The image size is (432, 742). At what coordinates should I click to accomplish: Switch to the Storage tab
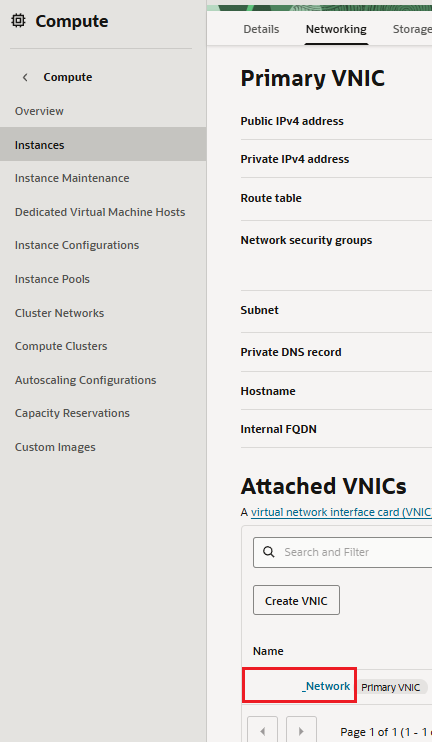pyautogui.click(x=412, y=29)
